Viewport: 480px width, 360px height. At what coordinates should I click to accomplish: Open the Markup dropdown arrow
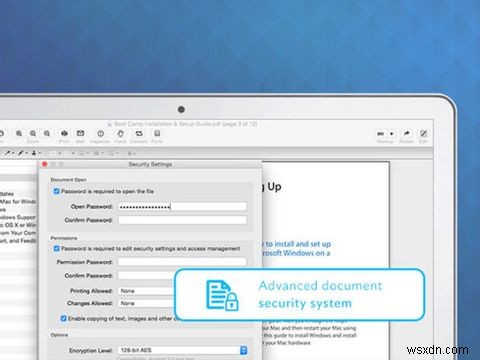[392, 134]
